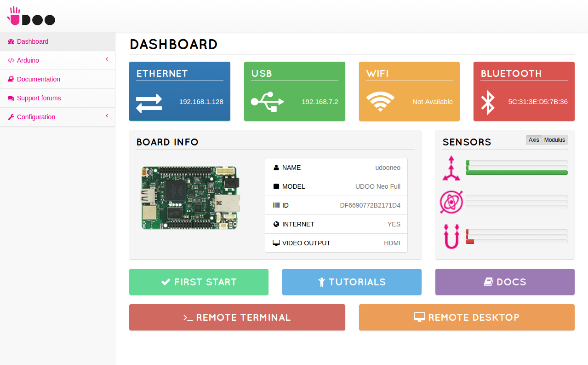Click the checkmark icon on First Start
Screen dimensions: 588x365
click(x=166, y=282)
